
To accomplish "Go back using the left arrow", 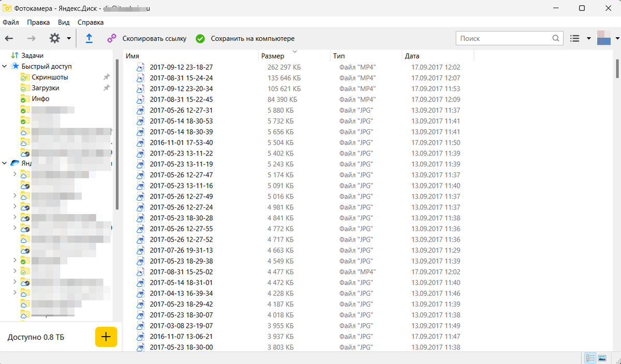I will [x=9, y=38].
